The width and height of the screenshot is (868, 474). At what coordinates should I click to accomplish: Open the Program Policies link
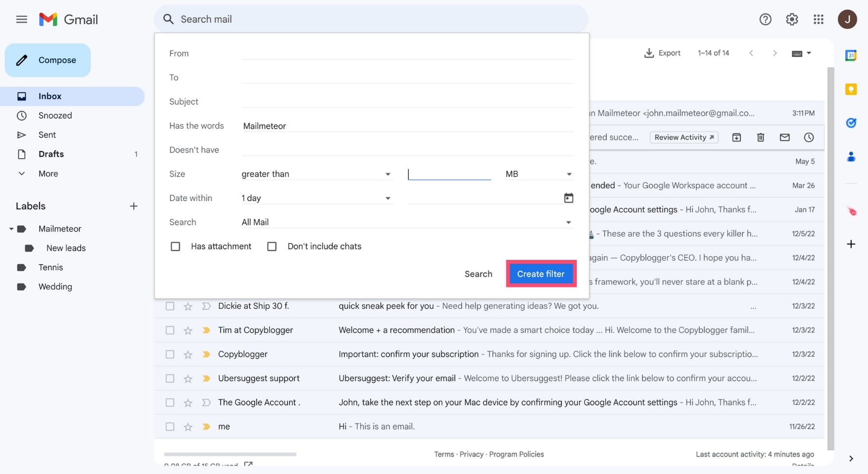(x=516, y=454)
